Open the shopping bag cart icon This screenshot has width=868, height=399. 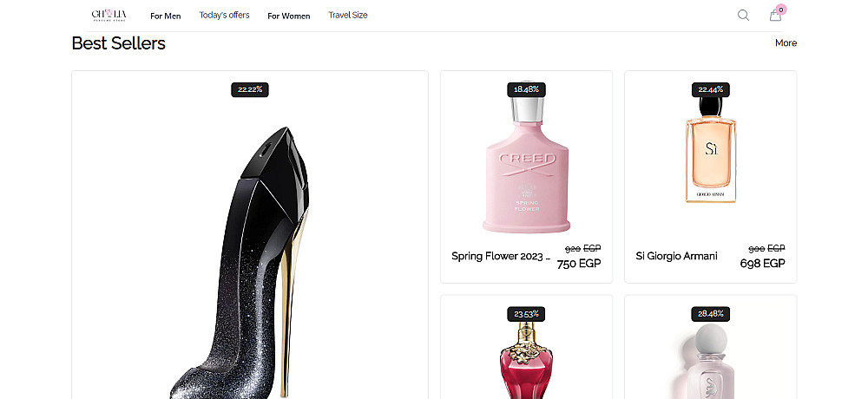pos(775,15)
